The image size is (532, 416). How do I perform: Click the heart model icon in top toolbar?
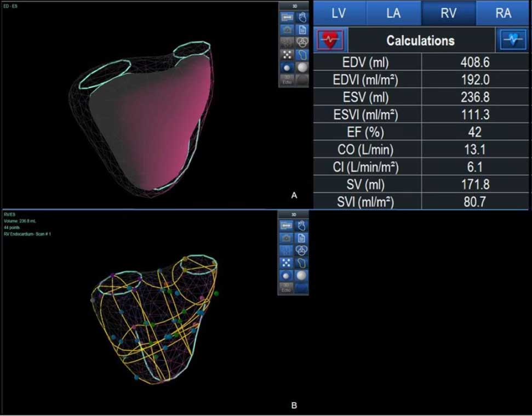[301, 16]
